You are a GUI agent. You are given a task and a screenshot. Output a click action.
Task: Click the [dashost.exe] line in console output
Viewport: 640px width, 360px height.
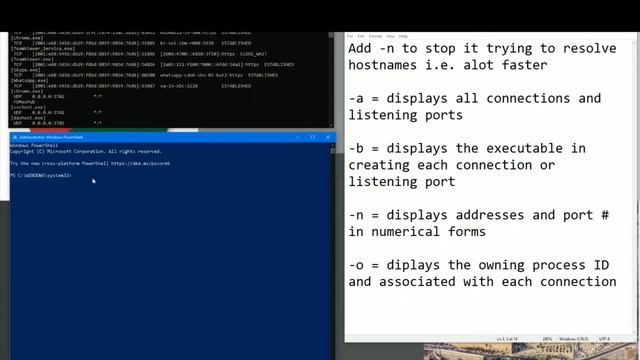click(28, 118)
